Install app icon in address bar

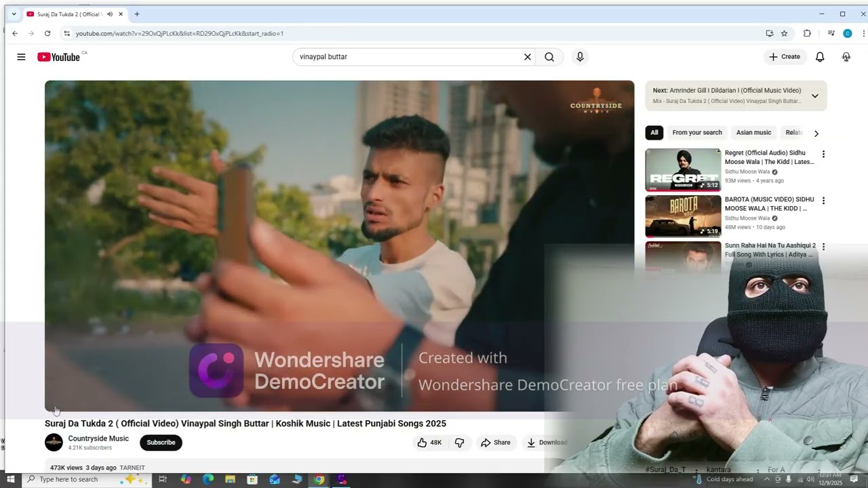pos(769,33)
